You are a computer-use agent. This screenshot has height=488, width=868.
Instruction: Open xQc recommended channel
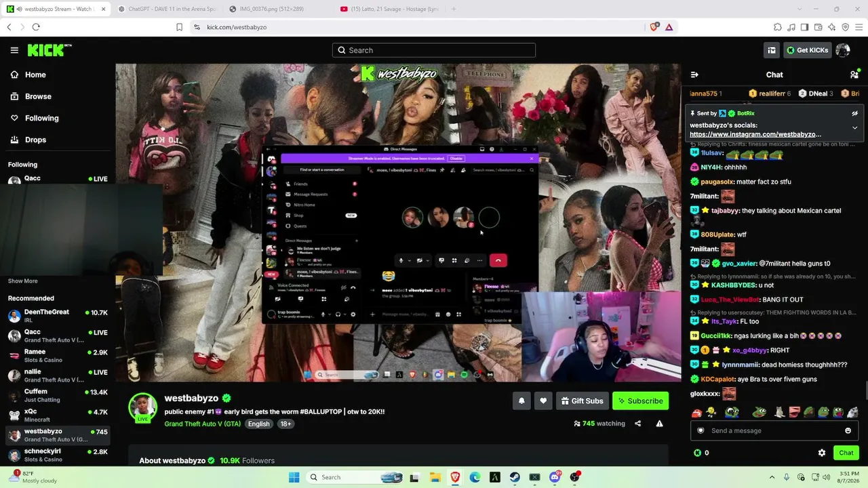pos(57,415)
